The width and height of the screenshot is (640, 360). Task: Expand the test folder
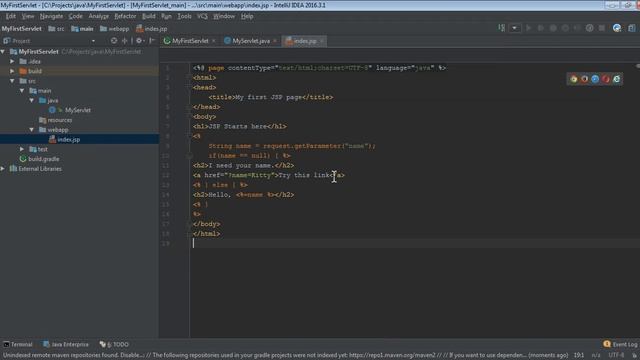[22, 149]
